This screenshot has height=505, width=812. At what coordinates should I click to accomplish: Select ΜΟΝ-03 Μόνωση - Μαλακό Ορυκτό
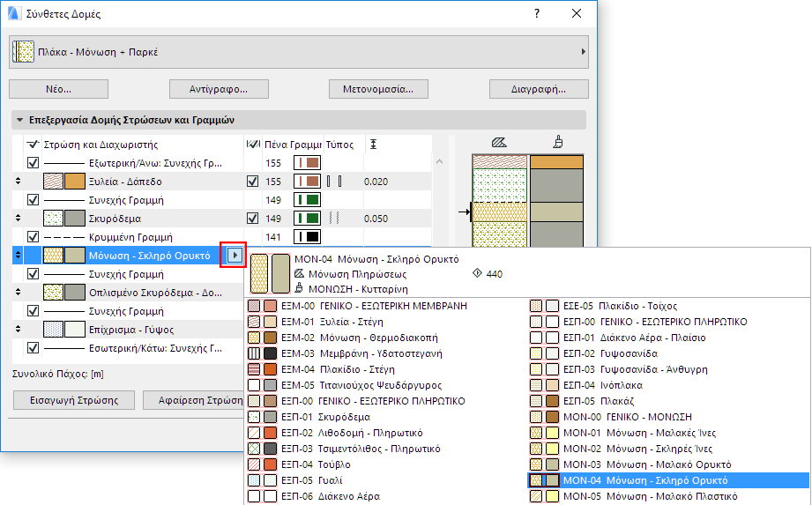tap(668, 464)
